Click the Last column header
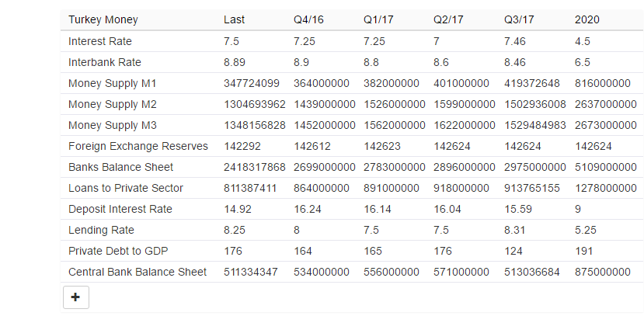The width and height of the screenshot is (644, 330). tap(234, 19)
